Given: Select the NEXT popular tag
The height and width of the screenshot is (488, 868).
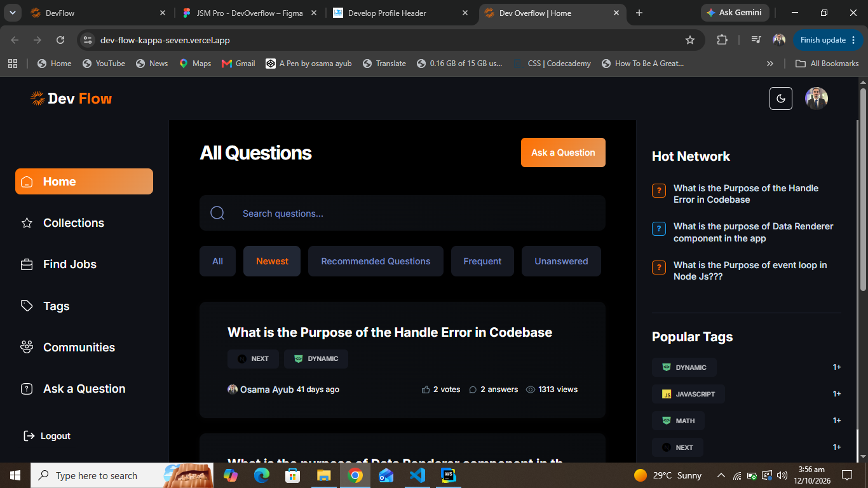Looking at the screenshot, I should (677, 447).
